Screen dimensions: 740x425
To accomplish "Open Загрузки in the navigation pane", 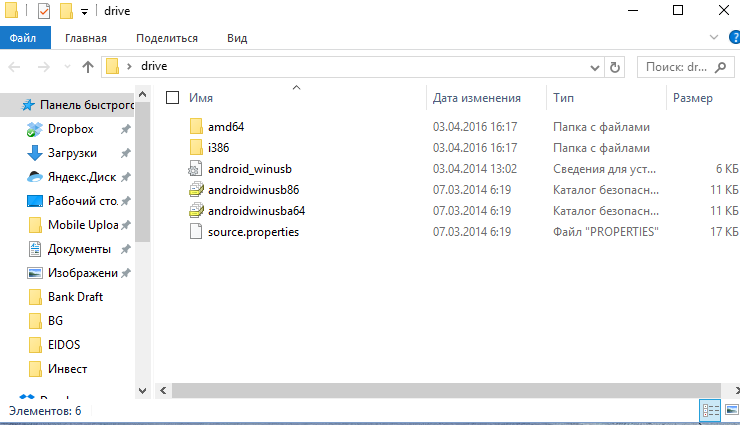I will click(x=72, y=153).
